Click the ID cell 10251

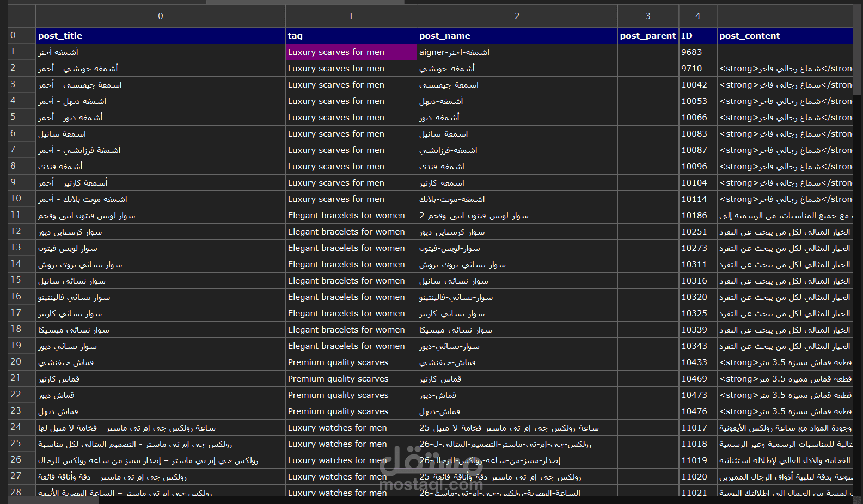(698, 232)
